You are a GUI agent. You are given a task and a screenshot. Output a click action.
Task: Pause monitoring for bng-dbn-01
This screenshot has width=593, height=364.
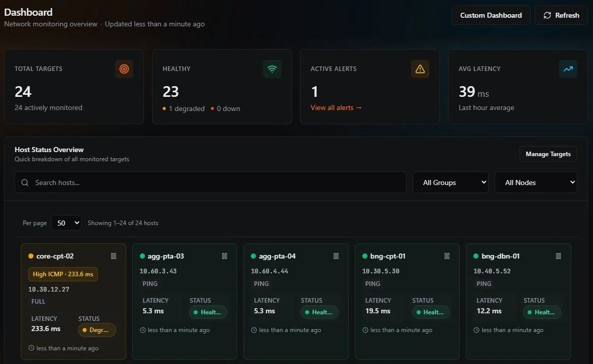559,256
